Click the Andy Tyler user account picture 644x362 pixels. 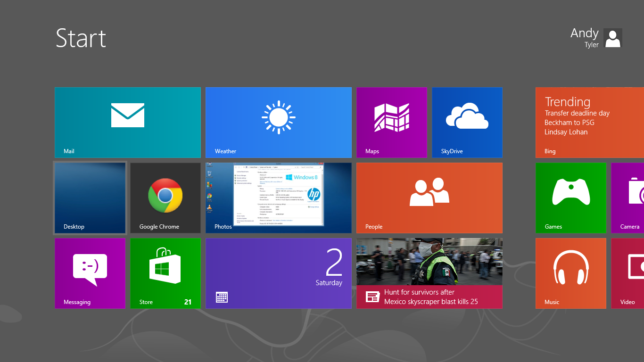point(613,38)
